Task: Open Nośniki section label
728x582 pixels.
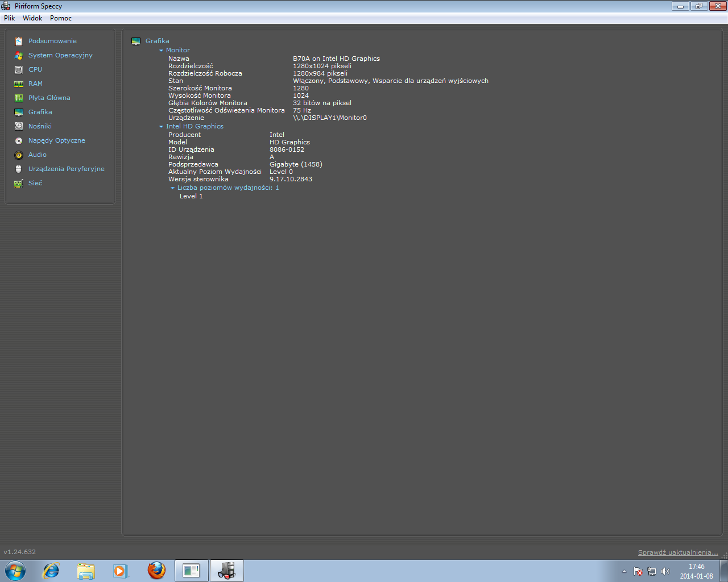Action: (40, 126)
